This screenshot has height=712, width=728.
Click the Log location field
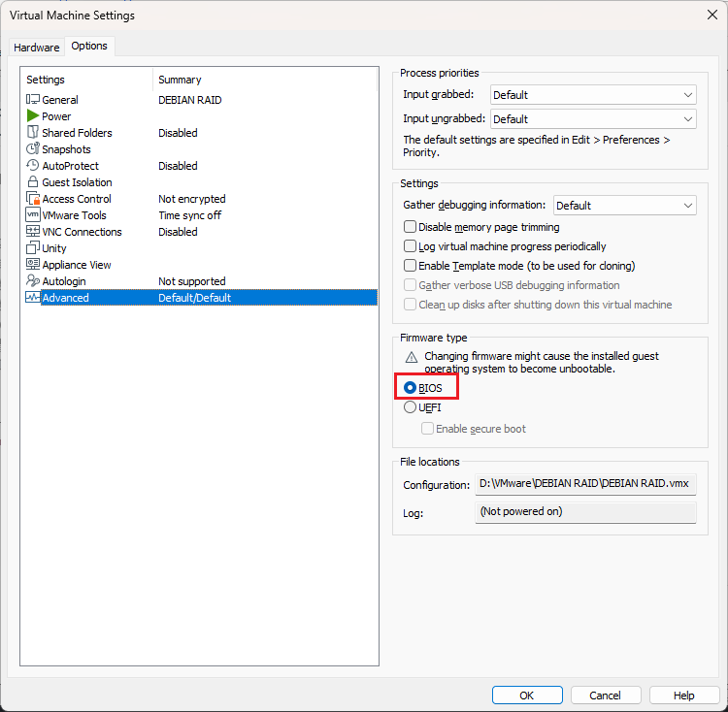tap(585, 512)
